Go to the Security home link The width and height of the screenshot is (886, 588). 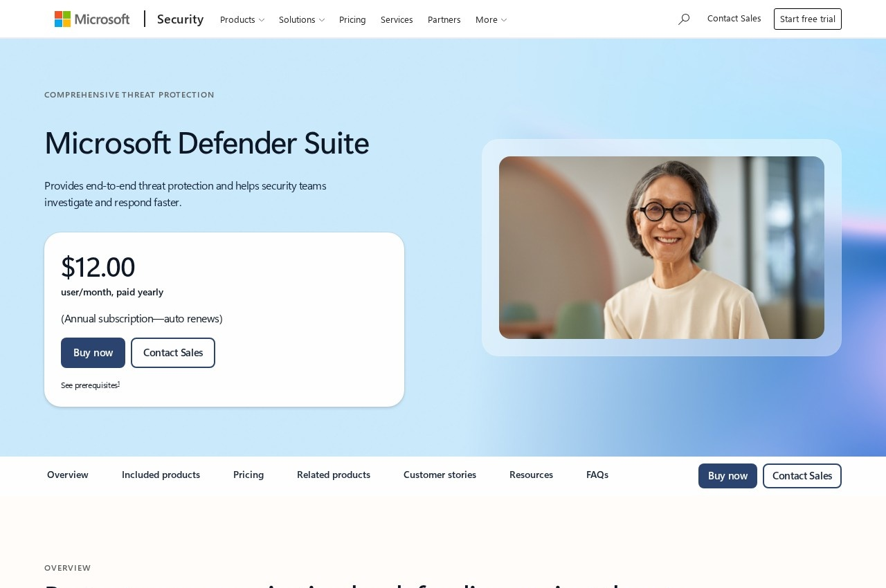180,19
